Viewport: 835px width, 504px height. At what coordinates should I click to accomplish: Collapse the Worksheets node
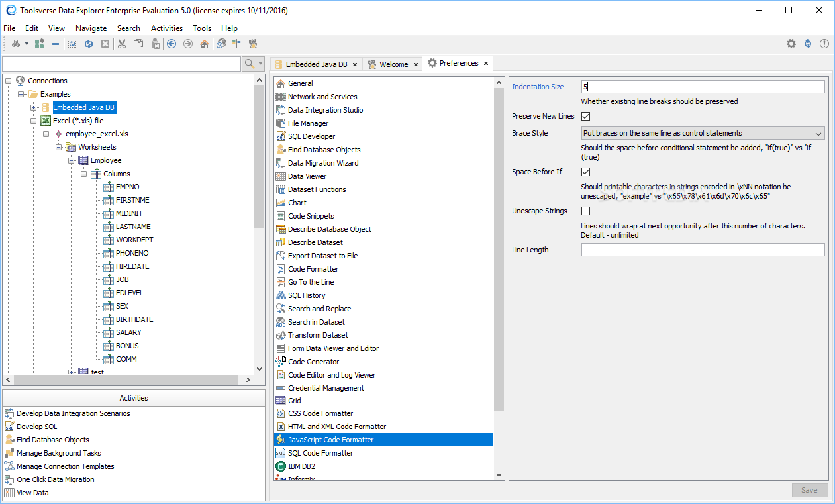59,147
